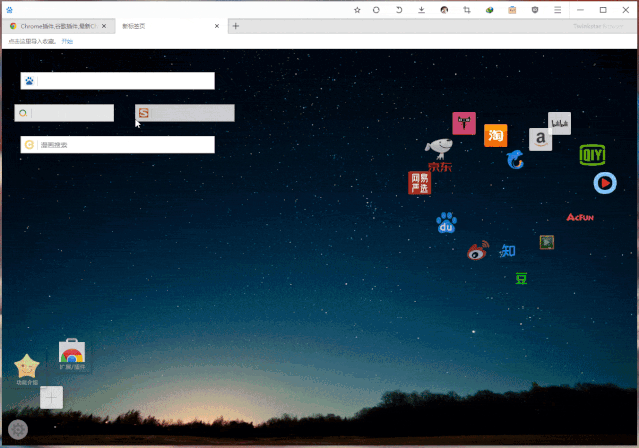The width and height of the screenshot is (639, 448).
Task: Open the blue dolphin shortcut icon
Action: [515, 159]
